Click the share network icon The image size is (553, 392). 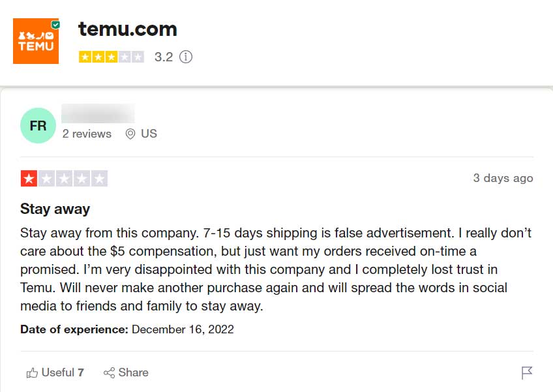click(109, 372)
